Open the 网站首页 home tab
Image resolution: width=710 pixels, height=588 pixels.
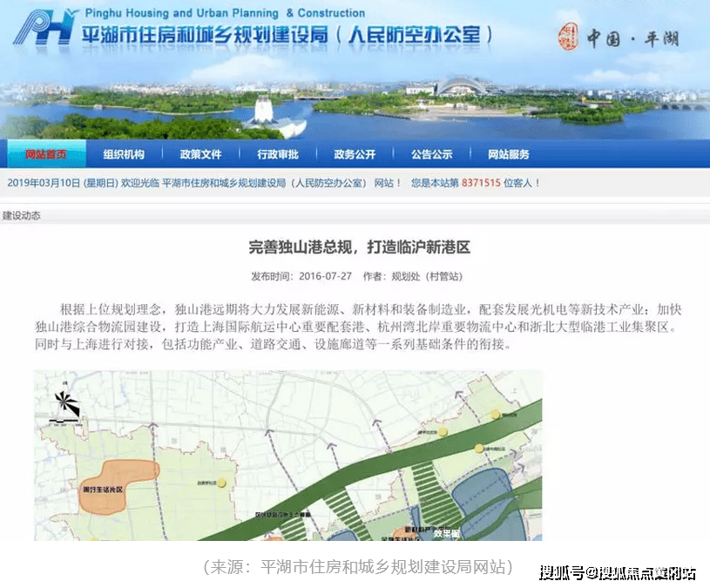[x=47, y=154]
